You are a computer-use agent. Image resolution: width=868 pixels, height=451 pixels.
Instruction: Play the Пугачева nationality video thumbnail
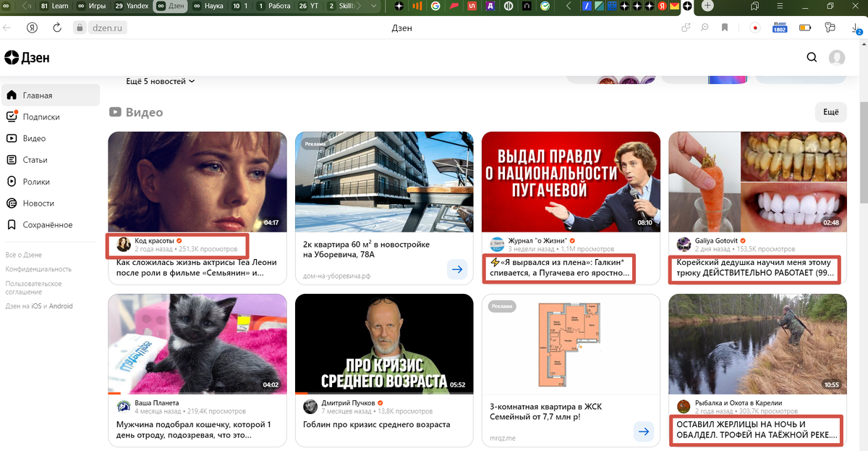coord(571,182)
